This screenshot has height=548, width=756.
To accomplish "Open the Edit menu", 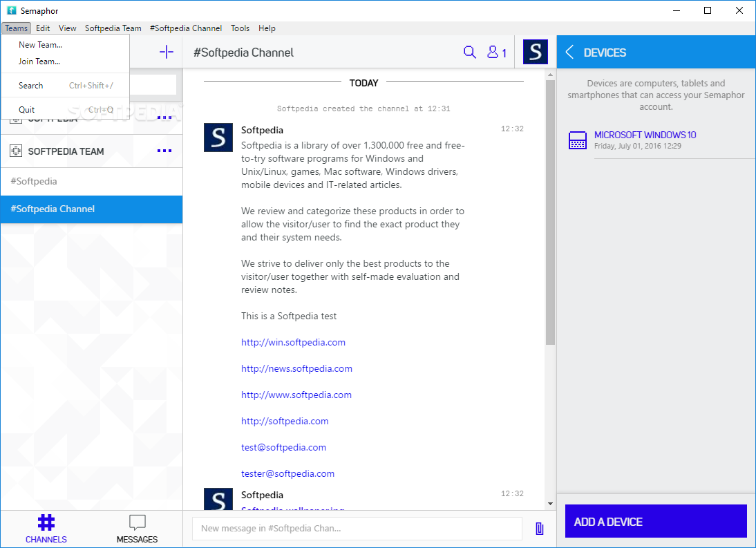I will pos(43,28).
